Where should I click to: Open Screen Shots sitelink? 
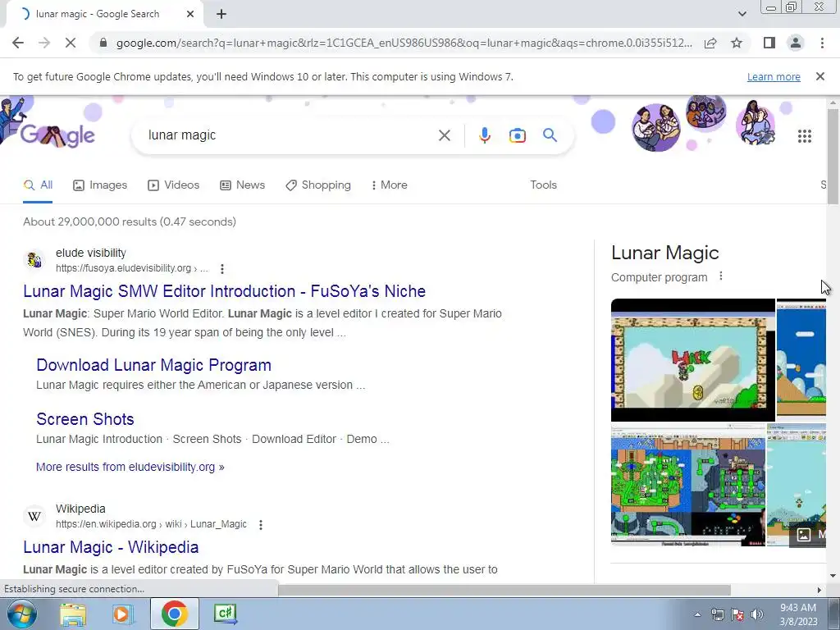tap(85, 419)
